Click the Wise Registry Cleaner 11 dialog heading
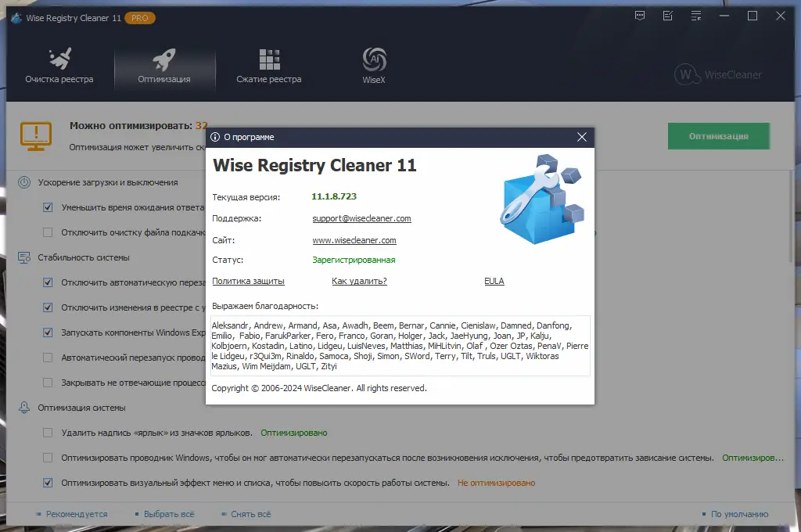801x532 pixels. [314, 165]
